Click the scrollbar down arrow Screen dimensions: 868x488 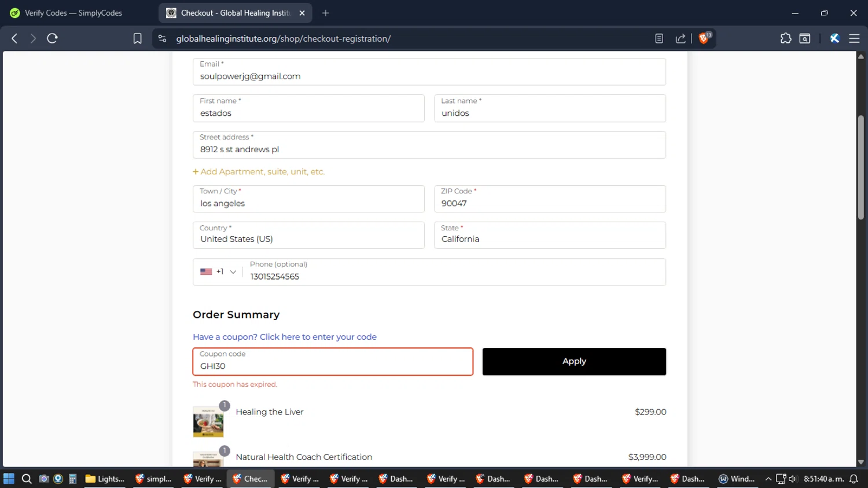pos(861,462)
